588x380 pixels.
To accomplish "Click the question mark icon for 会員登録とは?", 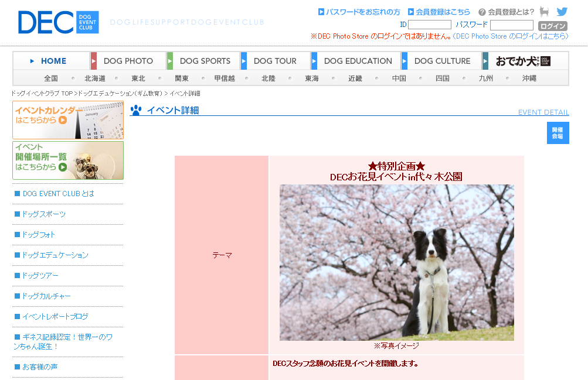I will click(482, 12).
